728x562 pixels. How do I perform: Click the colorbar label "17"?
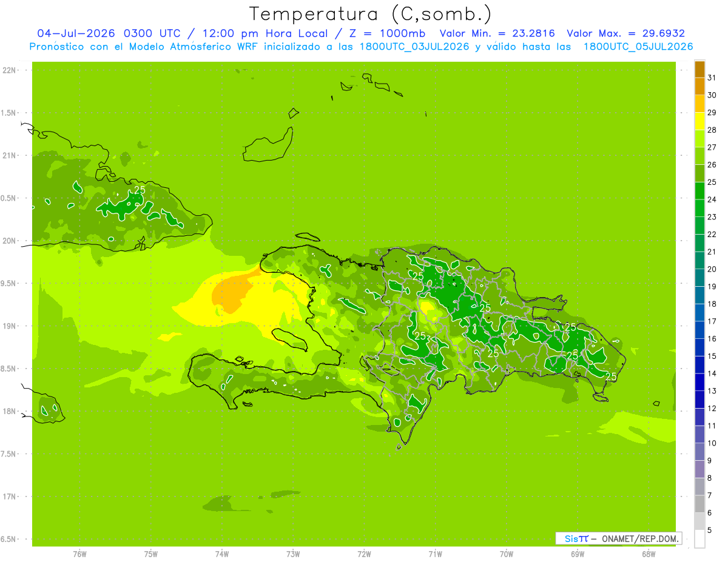click(712, 321)
